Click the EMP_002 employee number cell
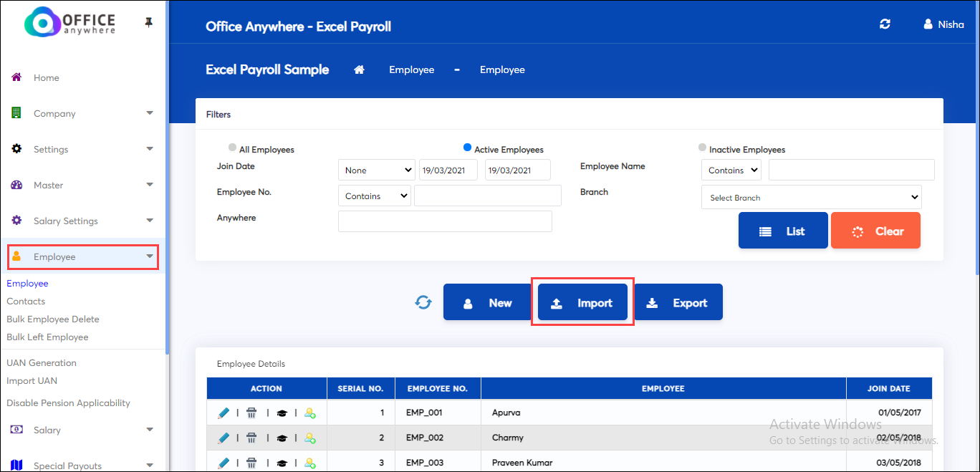The image size is (980, 472). coord(438,438)
